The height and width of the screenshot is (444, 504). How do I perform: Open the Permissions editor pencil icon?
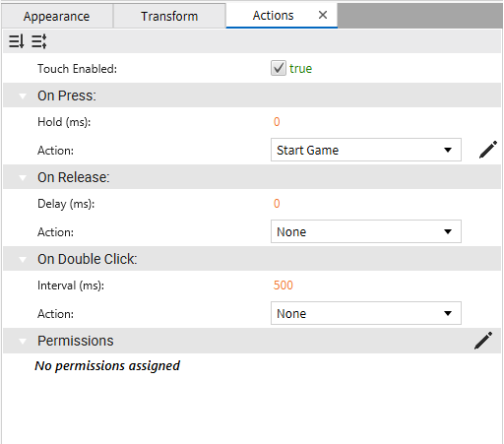pos(483,341)
